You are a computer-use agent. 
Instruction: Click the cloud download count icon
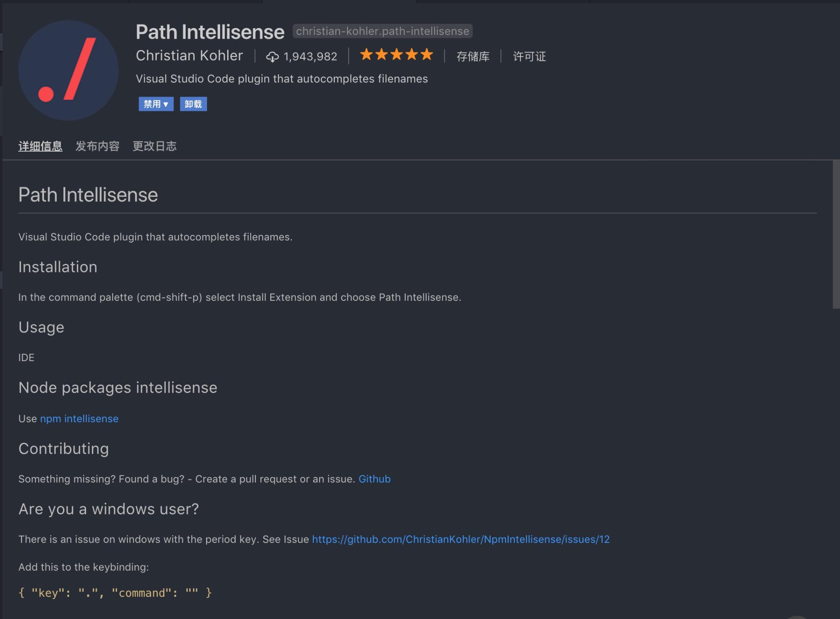(272, 57)
